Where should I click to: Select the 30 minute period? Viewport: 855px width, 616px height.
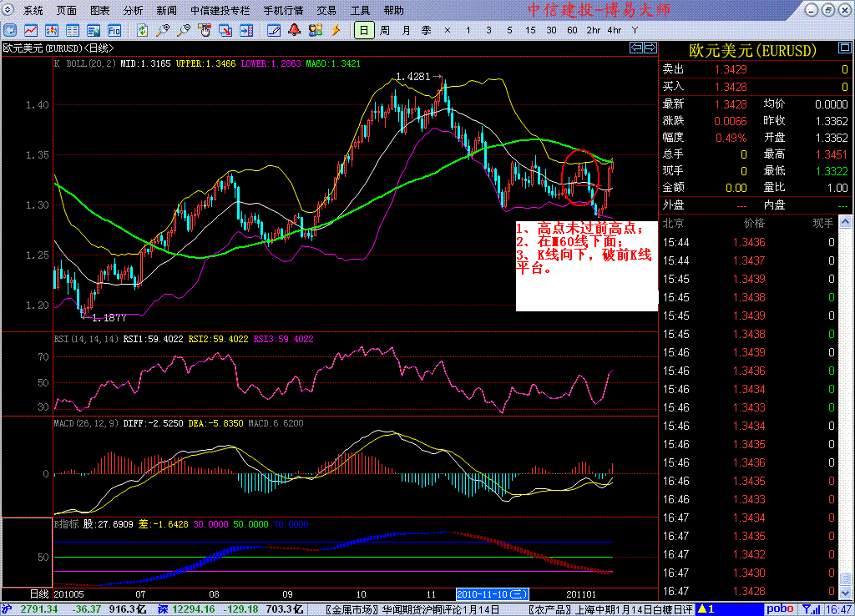point(551,31)
